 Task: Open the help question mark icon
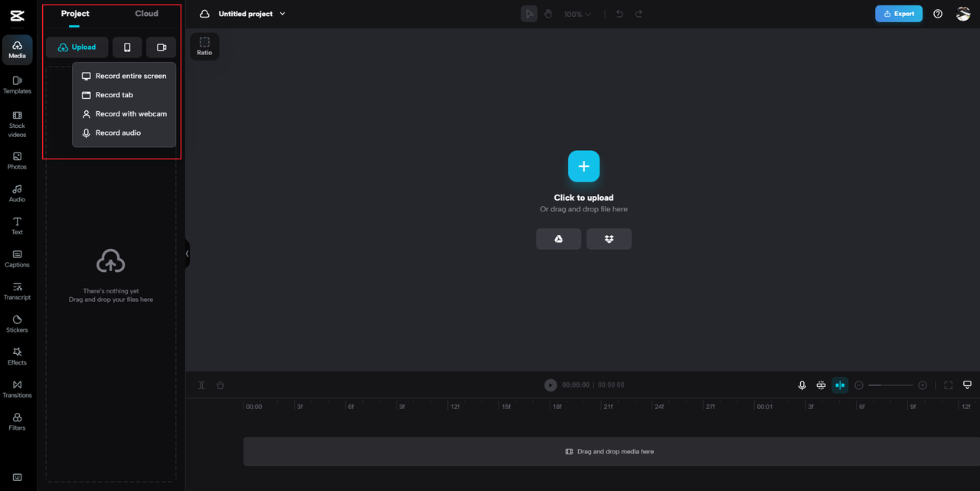938,14
